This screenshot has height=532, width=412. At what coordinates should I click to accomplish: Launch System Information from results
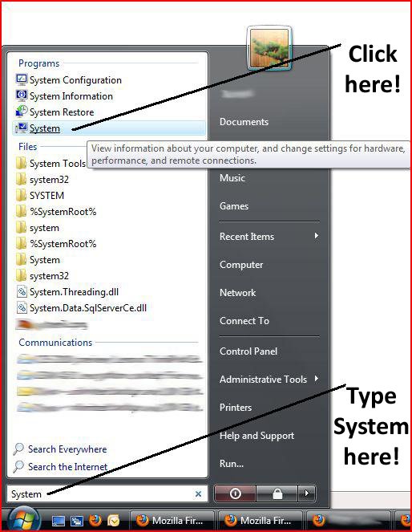click(x=64, y=96)
